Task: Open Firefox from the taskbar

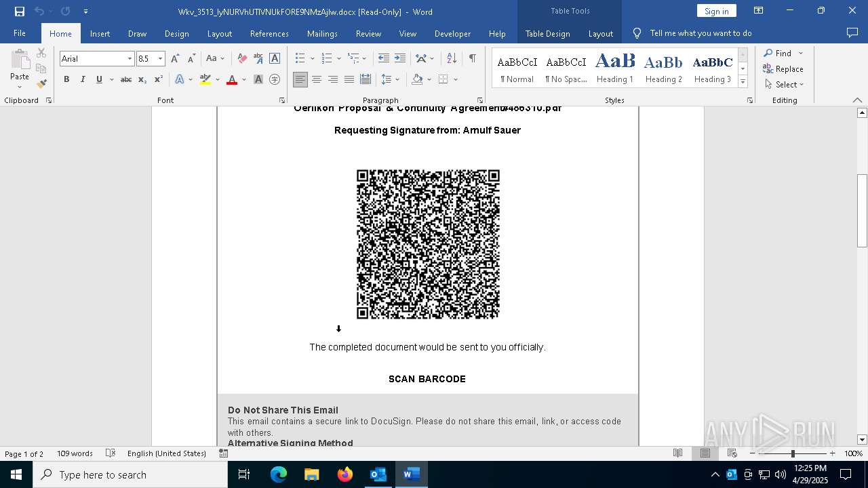Action: coord(344,474)
